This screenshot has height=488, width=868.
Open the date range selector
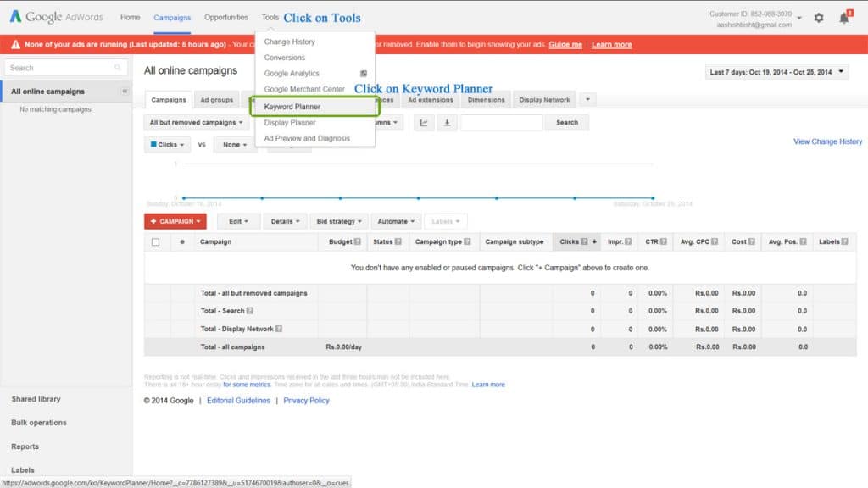(770, 72)
